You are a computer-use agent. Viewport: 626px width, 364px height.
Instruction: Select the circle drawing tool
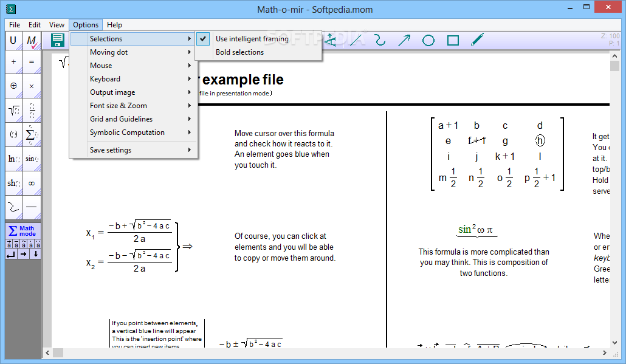(x=428, y=40)
